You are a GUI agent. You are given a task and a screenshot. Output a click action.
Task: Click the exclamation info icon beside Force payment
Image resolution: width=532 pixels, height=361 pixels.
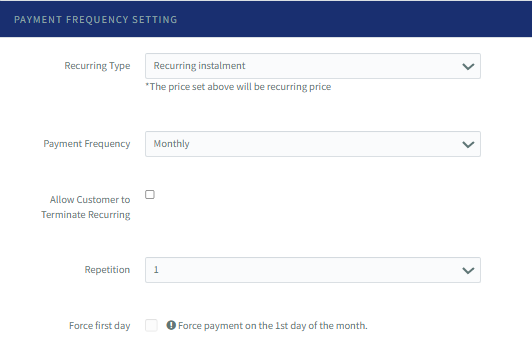tap(171, 325)
